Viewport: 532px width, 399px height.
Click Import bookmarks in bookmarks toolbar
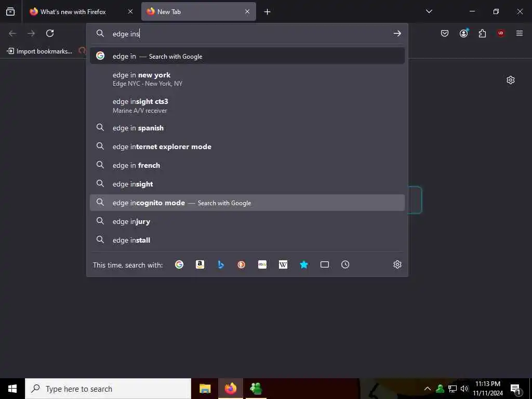(x=39, y=51)
